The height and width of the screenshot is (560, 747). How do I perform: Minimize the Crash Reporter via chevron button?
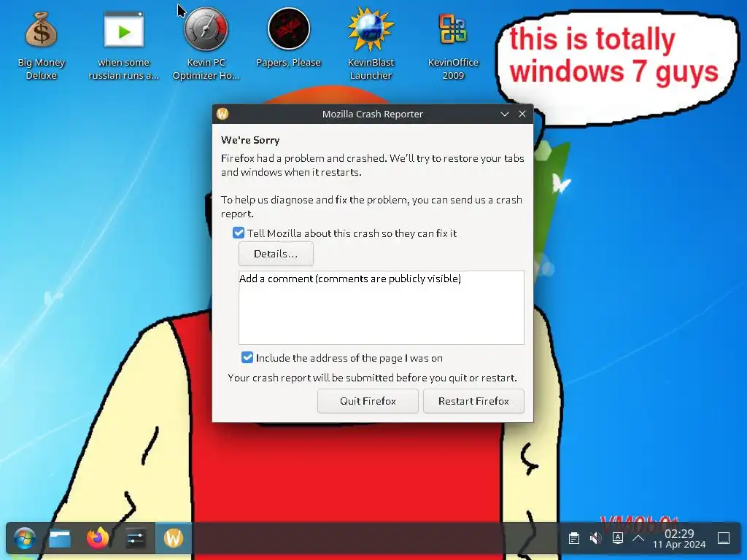coord(505,114)
